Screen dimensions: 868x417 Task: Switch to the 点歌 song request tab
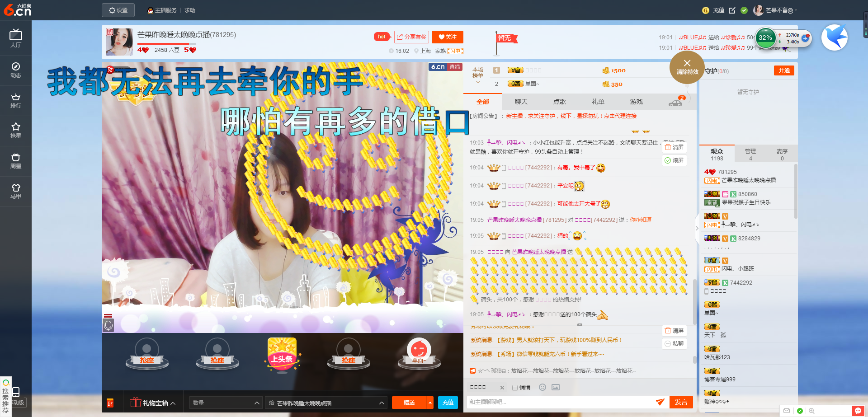[x=559, y=102]
